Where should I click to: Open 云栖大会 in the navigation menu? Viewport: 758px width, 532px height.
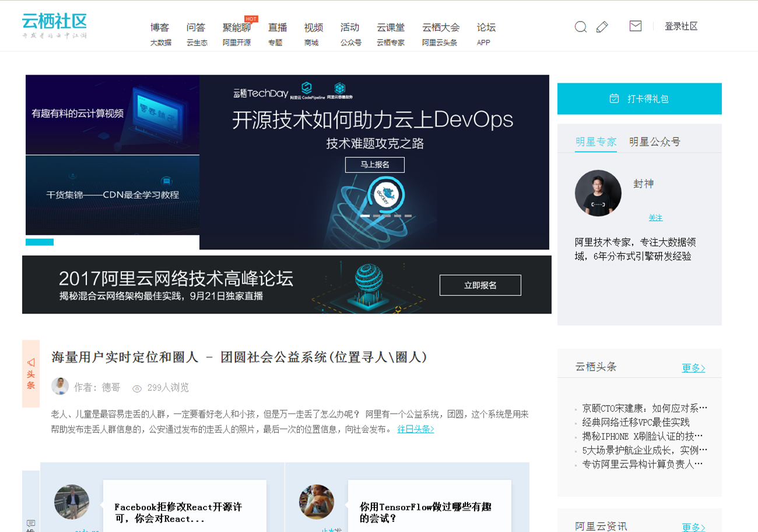click(x=441, y=27)
